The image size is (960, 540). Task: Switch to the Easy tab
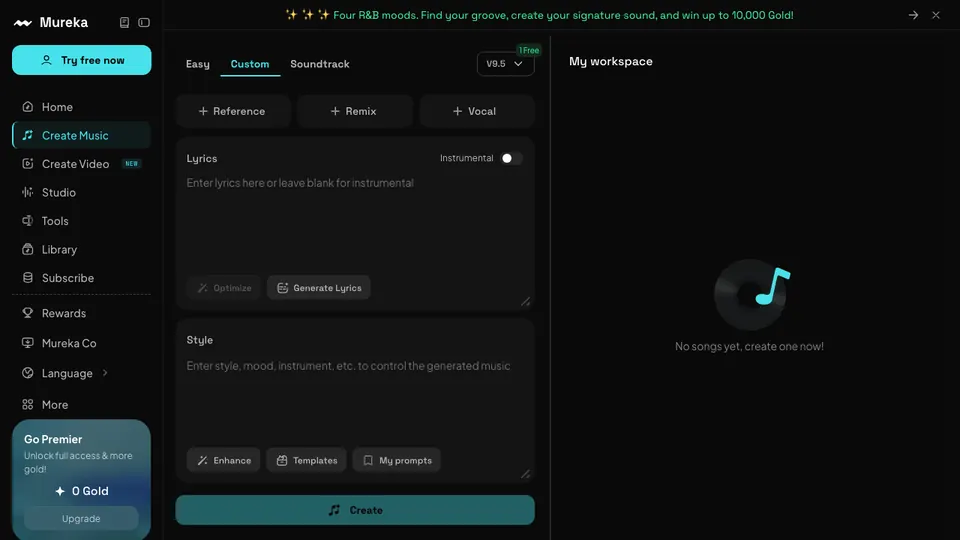click(x=198, y=64)
